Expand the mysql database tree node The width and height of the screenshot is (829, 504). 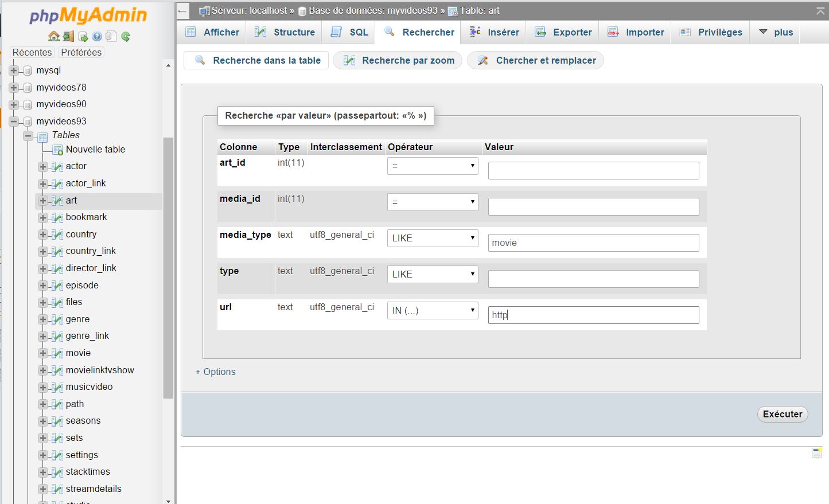[x=14, y=71]
